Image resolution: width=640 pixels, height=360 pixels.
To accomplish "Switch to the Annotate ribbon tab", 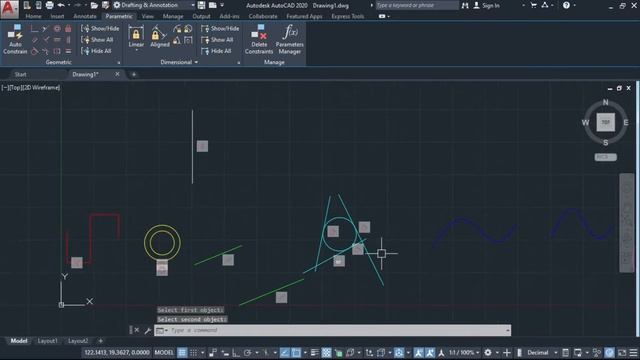I will [85, 16].
